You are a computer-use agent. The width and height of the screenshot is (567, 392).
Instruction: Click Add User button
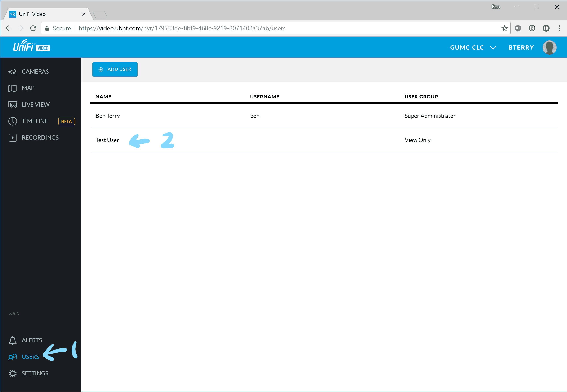pyautogui.click(x=115, y=69)
